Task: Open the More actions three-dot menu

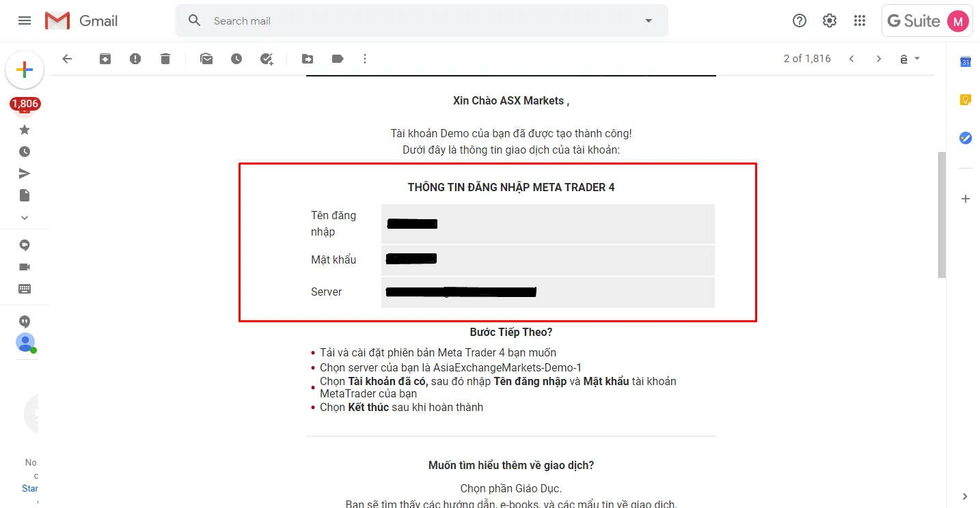Action: pyautogui.click(x=365, y=59)
